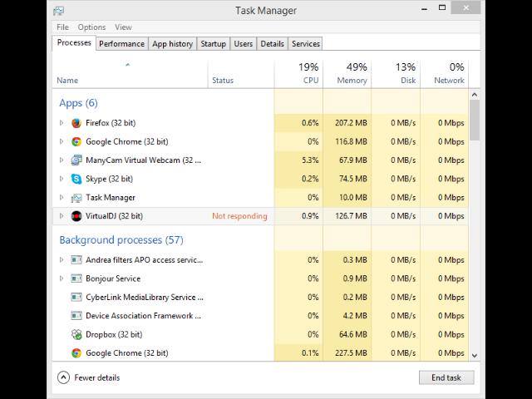Viewport: 532px width, 399px height.
Task: Sort processes by CPU column
Action: point(298,74)
